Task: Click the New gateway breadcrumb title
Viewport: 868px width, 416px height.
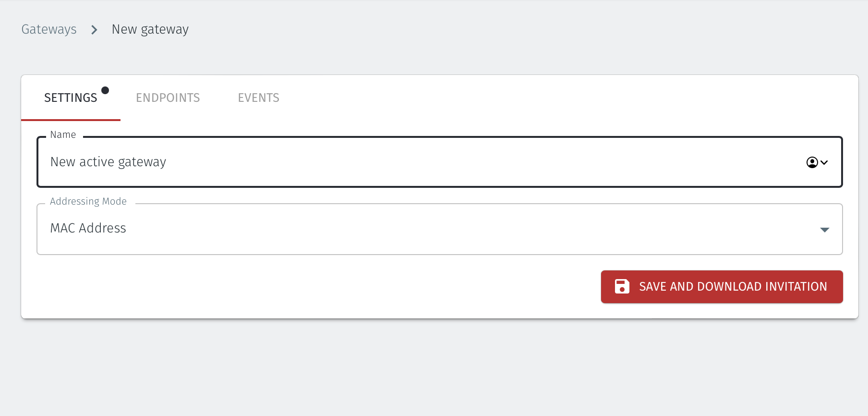Action: 150,29
